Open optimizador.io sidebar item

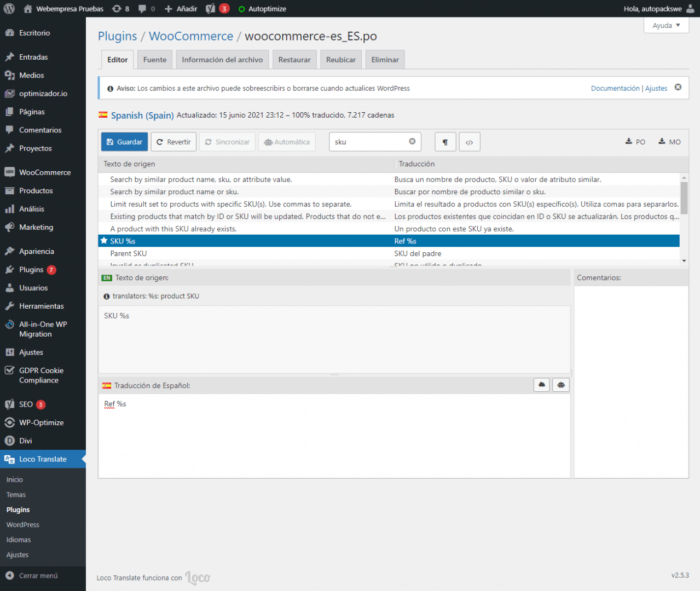43,94
